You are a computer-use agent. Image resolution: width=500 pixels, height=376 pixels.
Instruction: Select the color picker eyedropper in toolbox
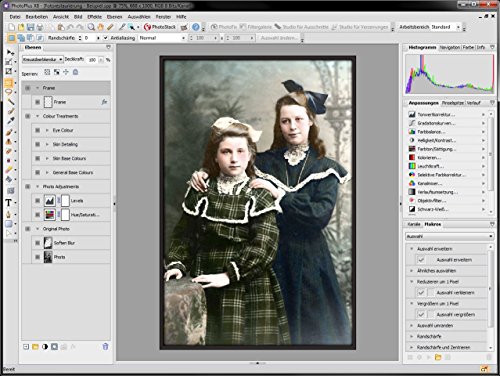[x=10, y=121]
